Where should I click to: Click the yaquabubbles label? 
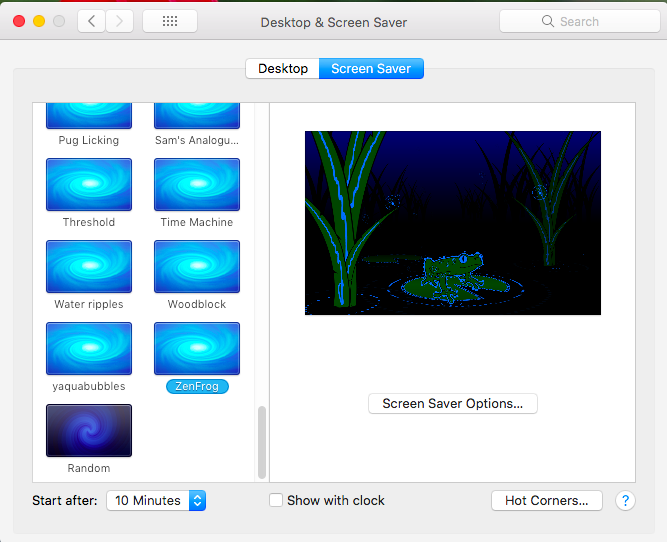[x=89, y=386]
